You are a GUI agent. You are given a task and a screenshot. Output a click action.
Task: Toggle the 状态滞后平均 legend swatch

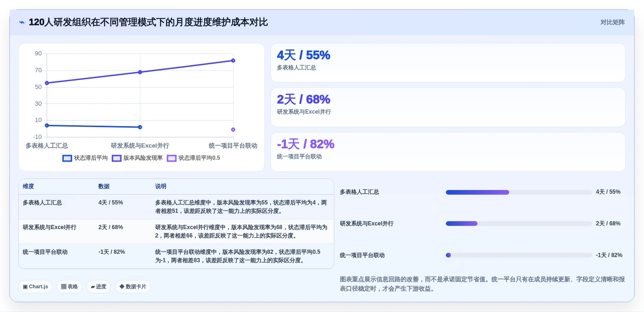click(67, 158)
